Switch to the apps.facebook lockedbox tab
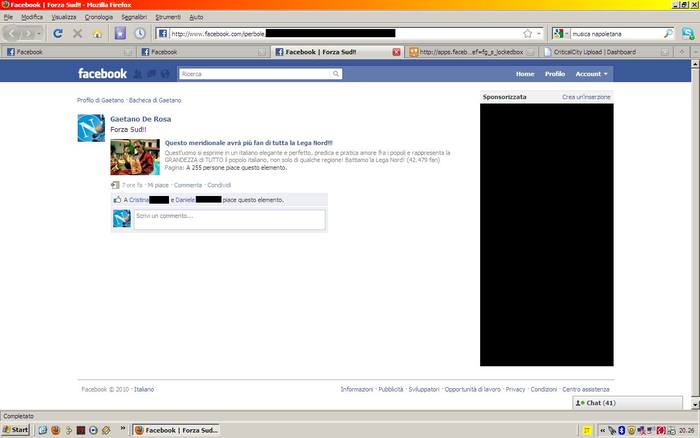Viewport: 700px width, 438px height. click(471, 52)
